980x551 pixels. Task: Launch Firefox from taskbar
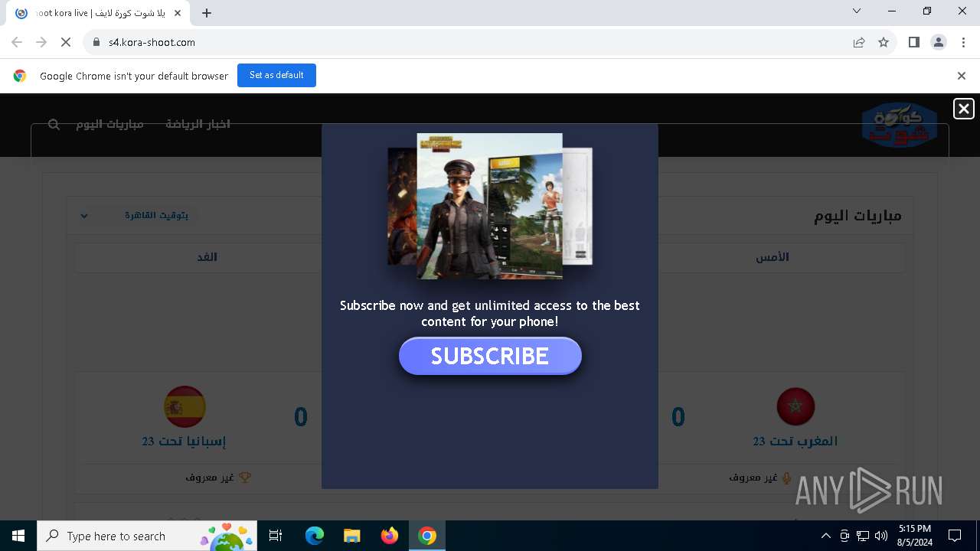389,536
